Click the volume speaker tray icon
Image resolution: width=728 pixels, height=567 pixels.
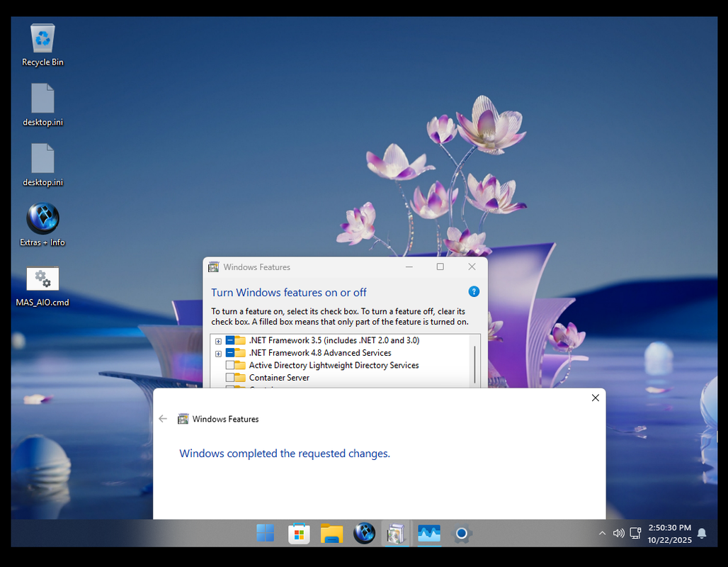(x=618, y=533)
